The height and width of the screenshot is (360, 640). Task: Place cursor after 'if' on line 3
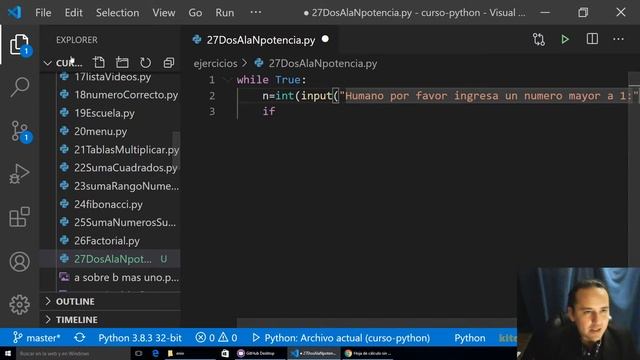[276, 111]
